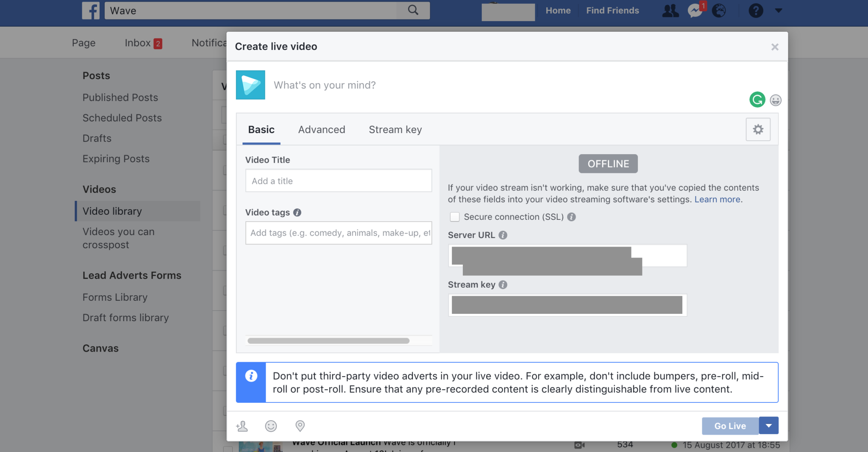Open the Help question mark icon
The image size is (868, 452).
[x=756, y=11]
